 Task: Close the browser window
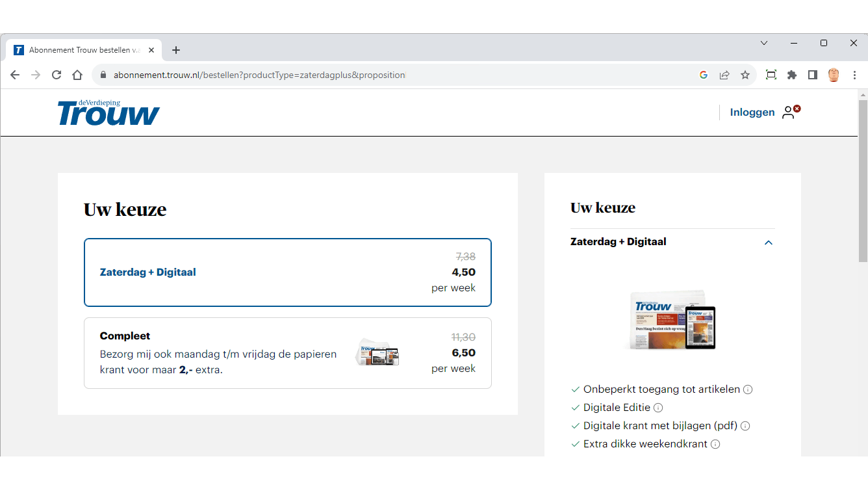click(x=854, y=43)
